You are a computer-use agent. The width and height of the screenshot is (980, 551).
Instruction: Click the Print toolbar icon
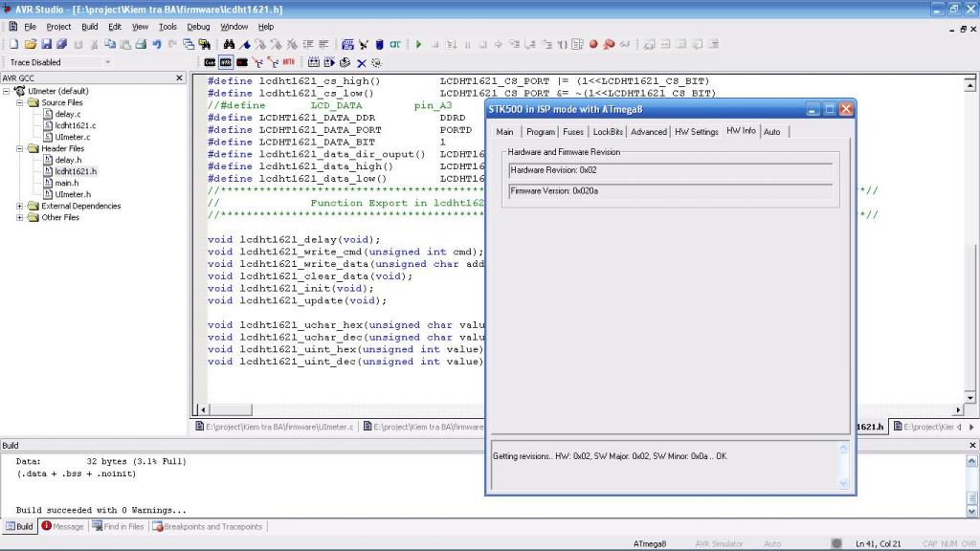(141, 44)
